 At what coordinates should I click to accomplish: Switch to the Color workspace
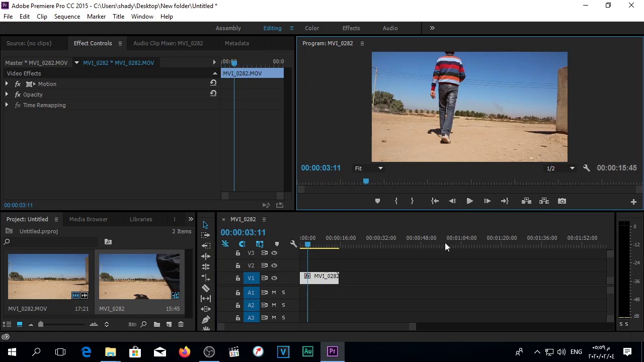pos(312,28)
